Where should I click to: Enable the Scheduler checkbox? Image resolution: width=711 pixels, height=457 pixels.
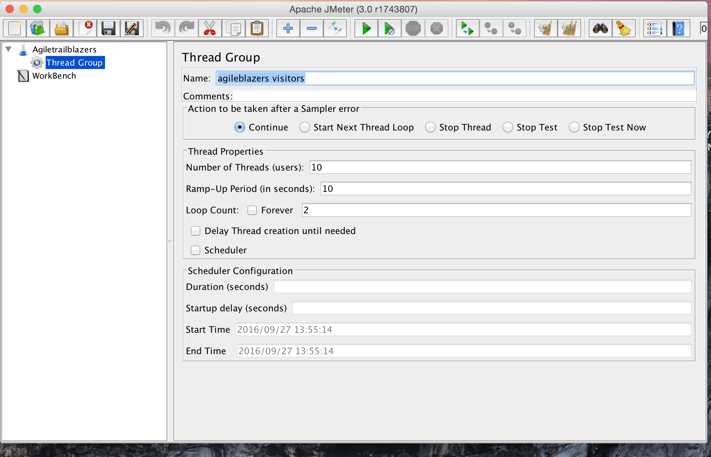(195, 250)
